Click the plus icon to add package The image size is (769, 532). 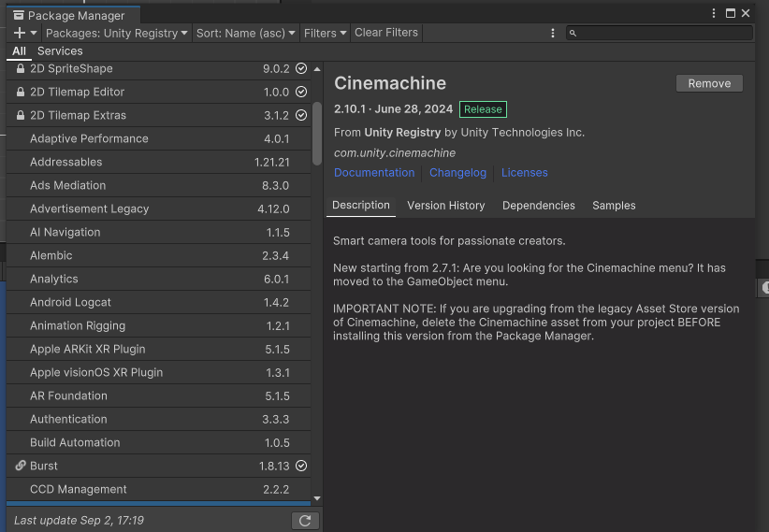[x=19, y=33]
